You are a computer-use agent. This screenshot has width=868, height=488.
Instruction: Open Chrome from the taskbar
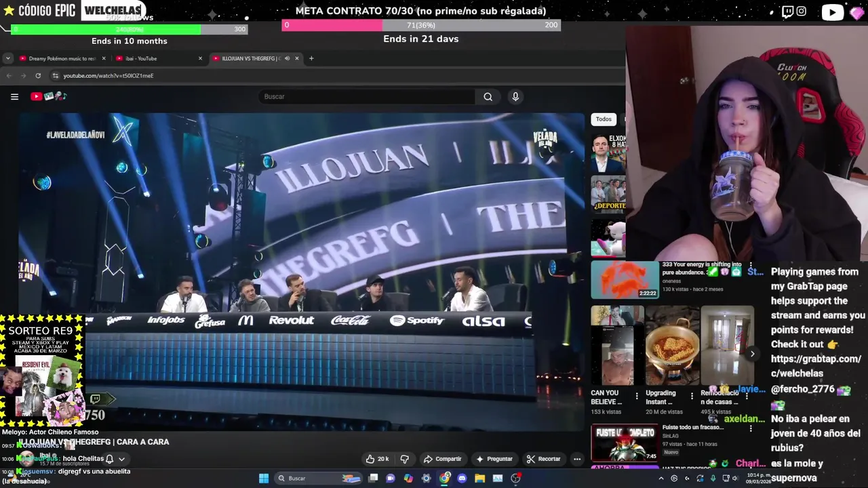(444, 479)
